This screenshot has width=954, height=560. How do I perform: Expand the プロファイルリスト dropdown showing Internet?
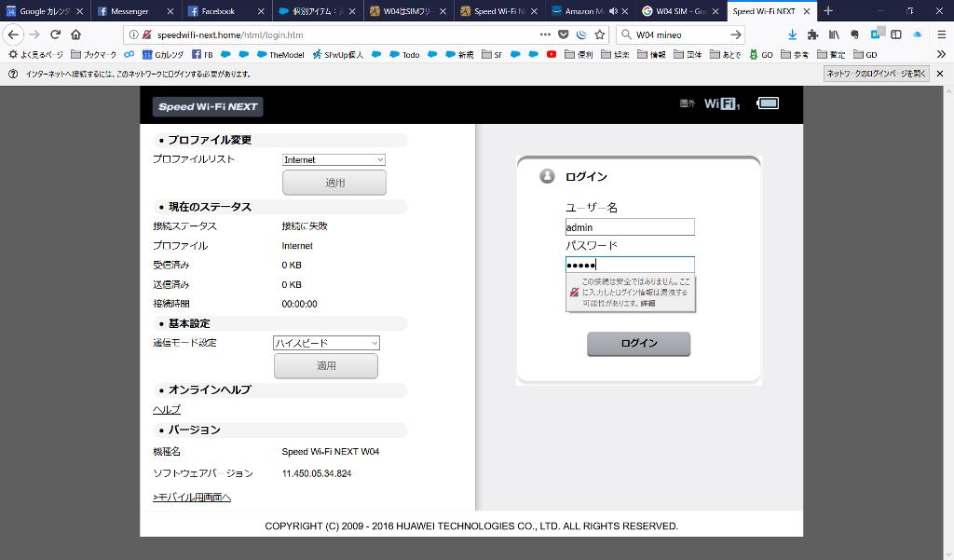(x=334, y=159)
